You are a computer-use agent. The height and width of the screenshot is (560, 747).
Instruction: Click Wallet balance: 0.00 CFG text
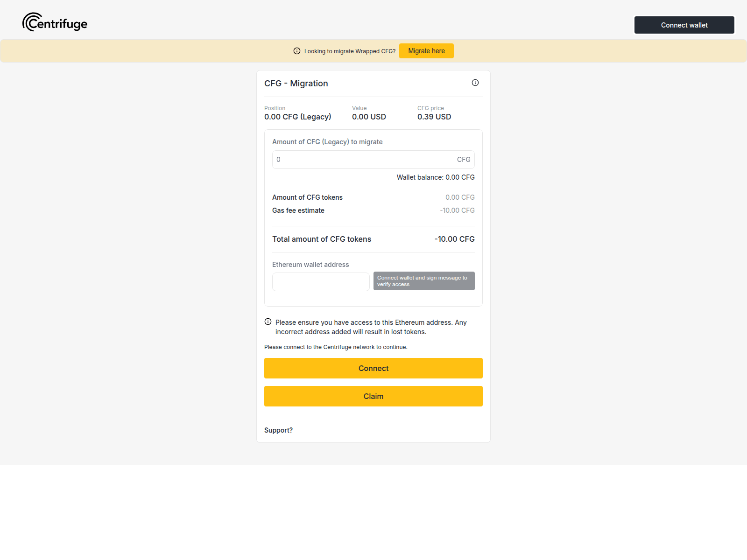coord(436,177)
